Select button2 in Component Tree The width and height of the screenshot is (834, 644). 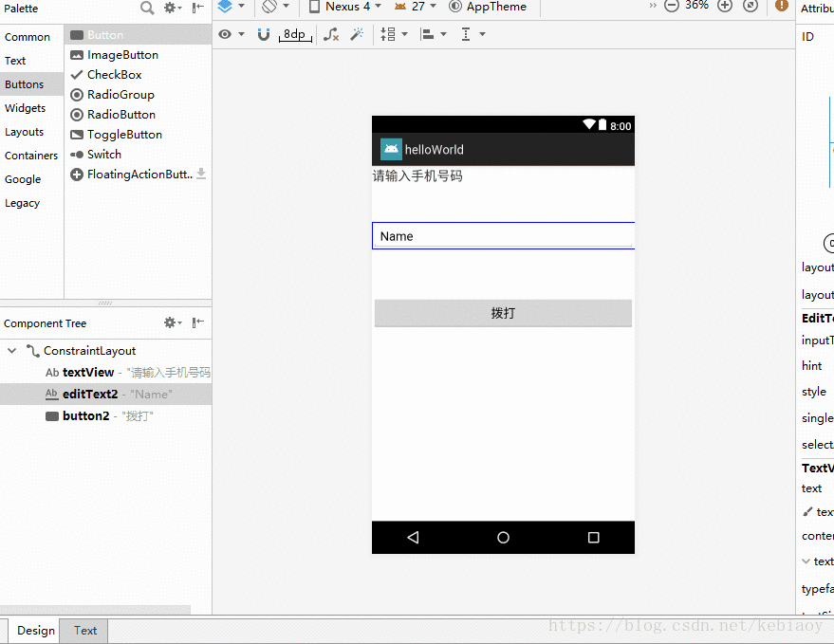coord(106,415)
